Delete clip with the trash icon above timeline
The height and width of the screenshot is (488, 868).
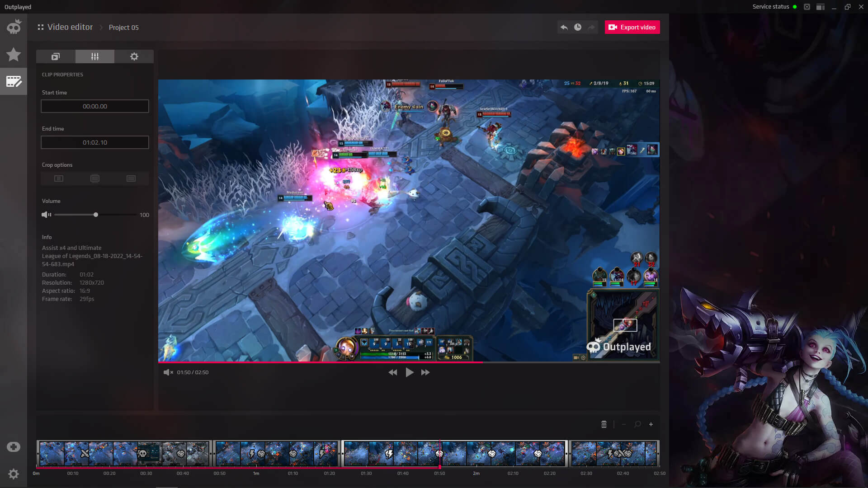click(x=604, y=424)
